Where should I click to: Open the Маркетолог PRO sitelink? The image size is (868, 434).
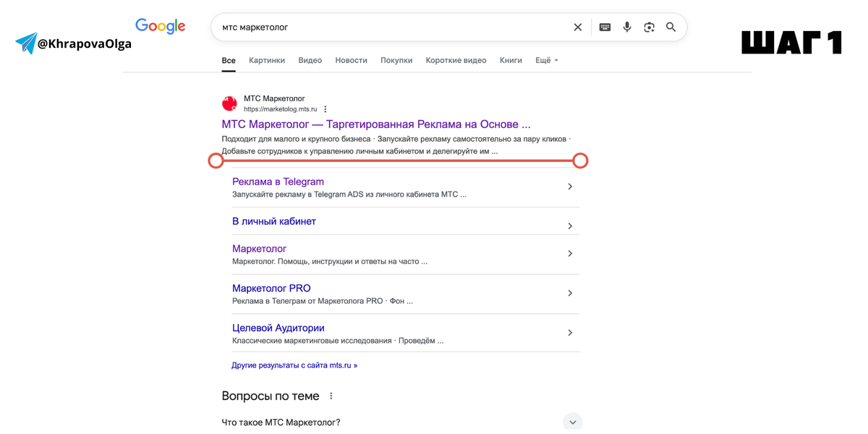click(x=271, y=289)
